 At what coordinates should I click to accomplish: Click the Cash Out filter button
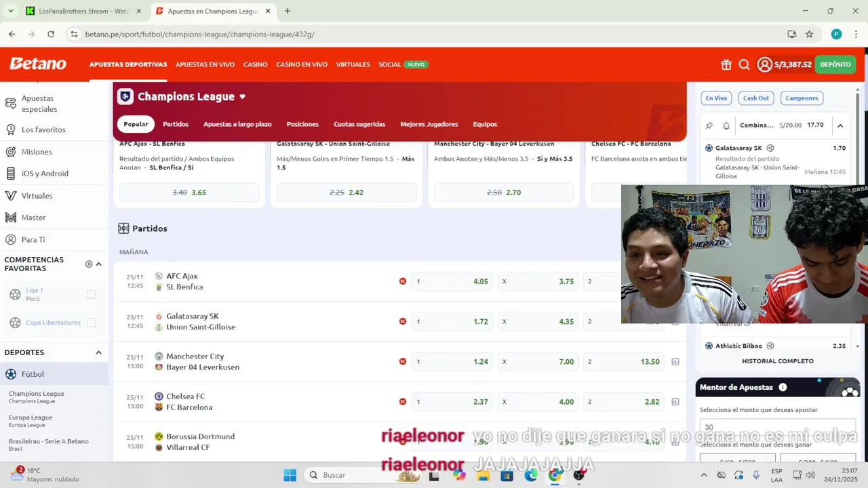pos(755,98)
